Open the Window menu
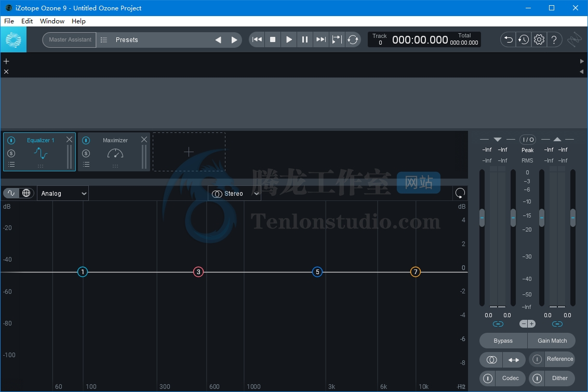The width and height of the screenshot is (588, 392). tap(52, 21)
